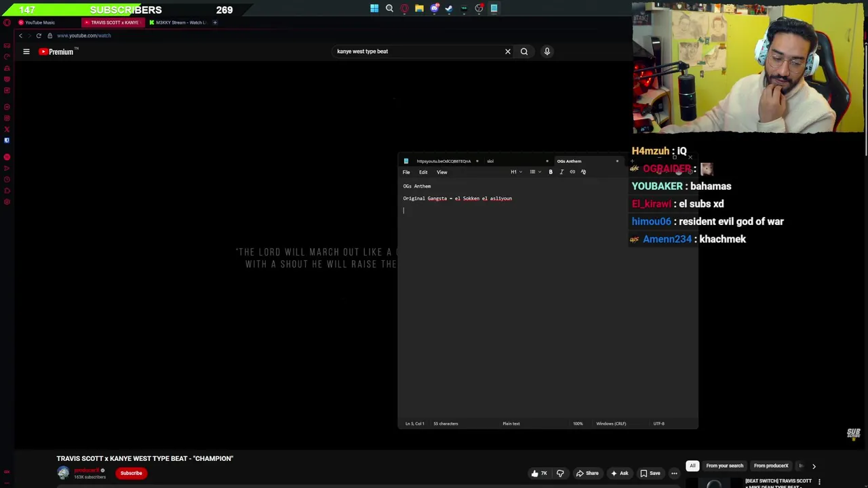Toggle italic in Notepad toolbar

[561, 172]
